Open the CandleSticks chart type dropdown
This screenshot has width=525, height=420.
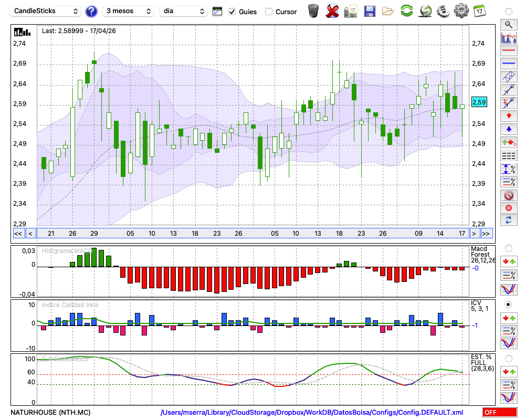[x=46, y=11]
